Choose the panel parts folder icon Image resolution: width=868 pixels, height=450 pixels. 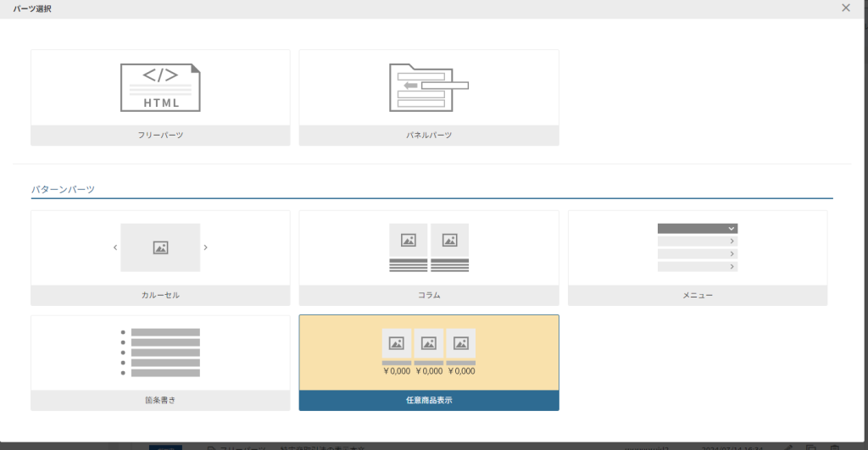[x=428, y=87]
